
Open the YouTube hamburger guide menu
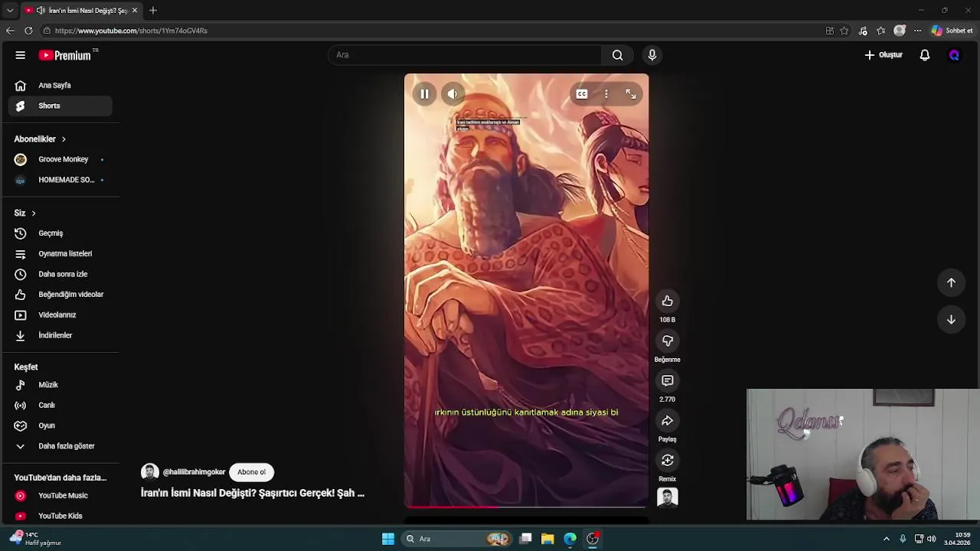pos(21,55)
